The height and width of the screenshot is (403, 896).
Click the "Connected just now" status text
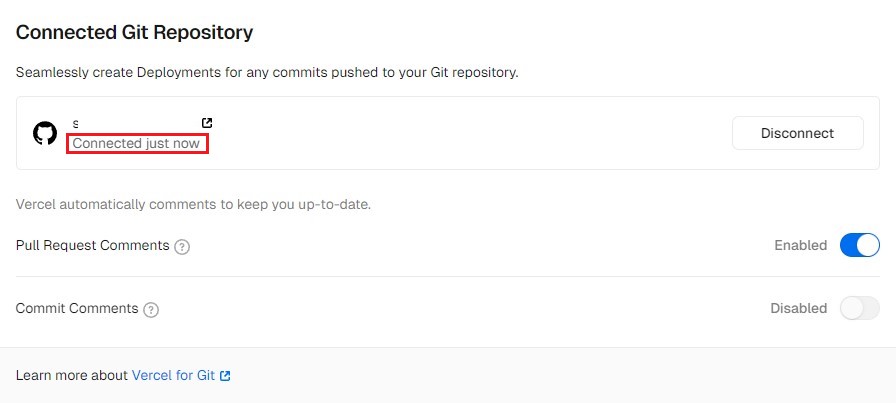click(x=136, y=143)
